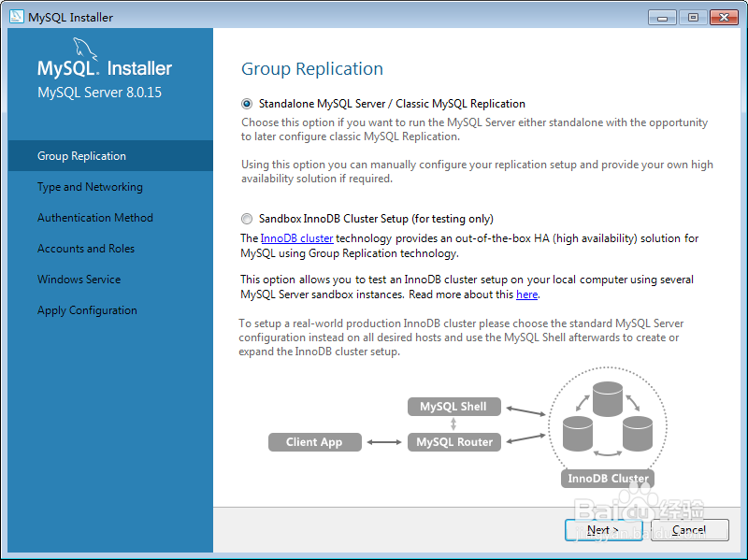748x560 pixels.
Task: Go to Group Replication step
Action: pos(110,156)
